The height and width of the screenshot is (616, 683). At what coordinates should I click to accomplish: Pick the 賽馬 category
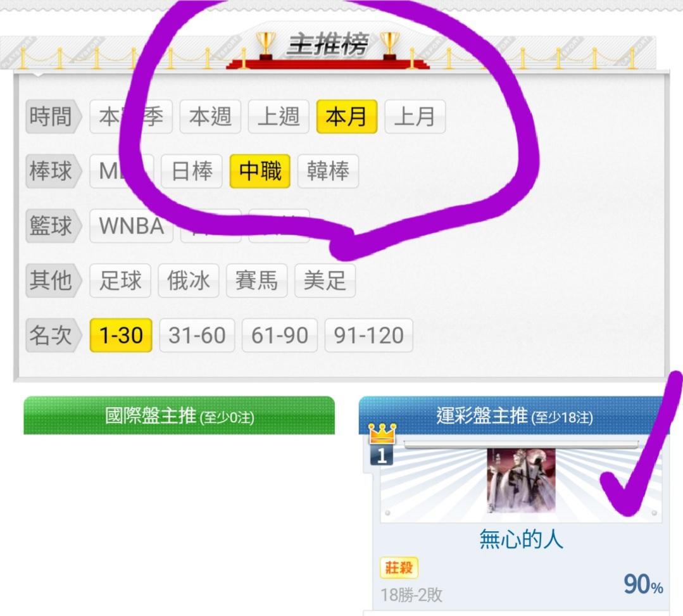coord(256,280)
